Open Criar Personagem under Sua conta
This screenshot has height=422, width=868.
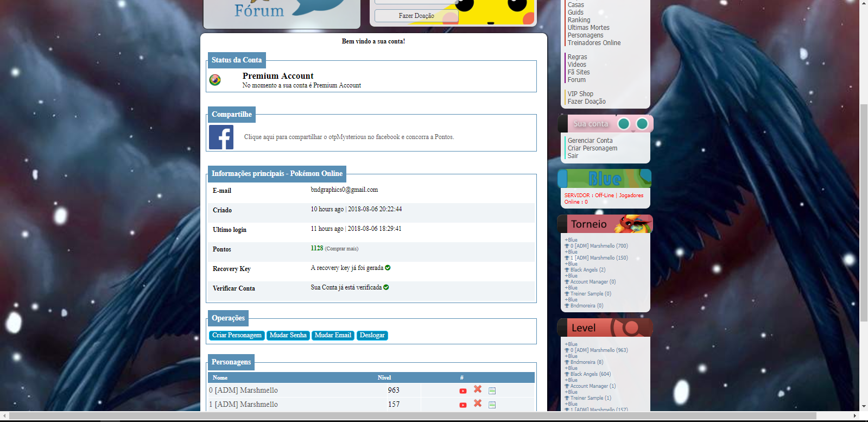pos(593,148)
